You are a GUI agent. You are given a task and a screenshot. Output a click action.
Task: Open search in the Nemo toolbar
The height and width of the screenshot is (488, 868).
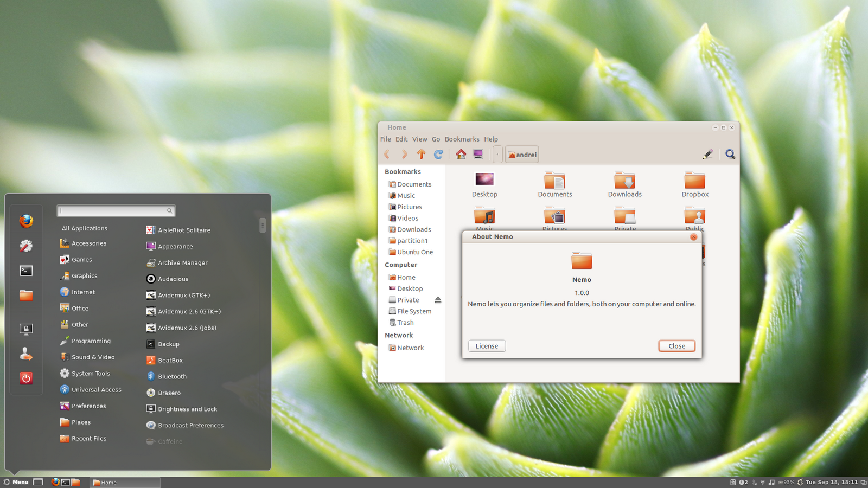pos(730,154)
